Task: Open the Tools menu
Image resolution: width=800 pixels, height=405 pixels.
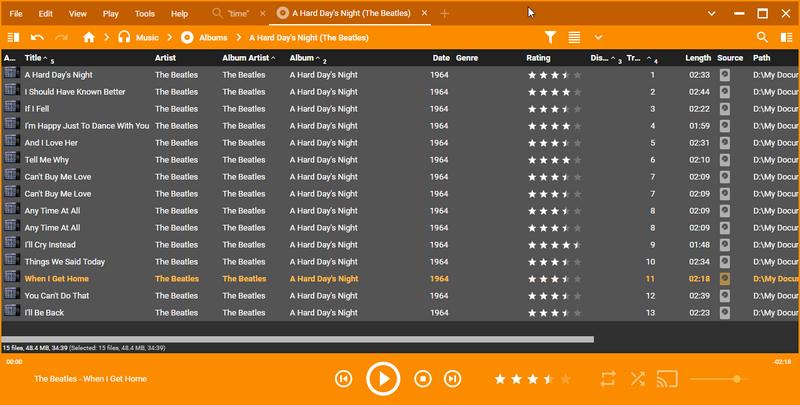Action: point(145,14)
